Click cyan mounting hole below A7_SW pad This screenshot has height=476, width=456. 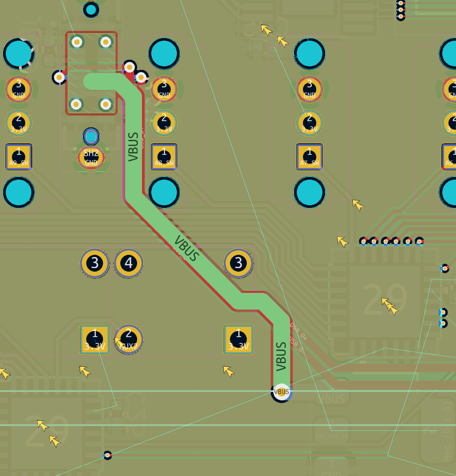coord(310,192)
